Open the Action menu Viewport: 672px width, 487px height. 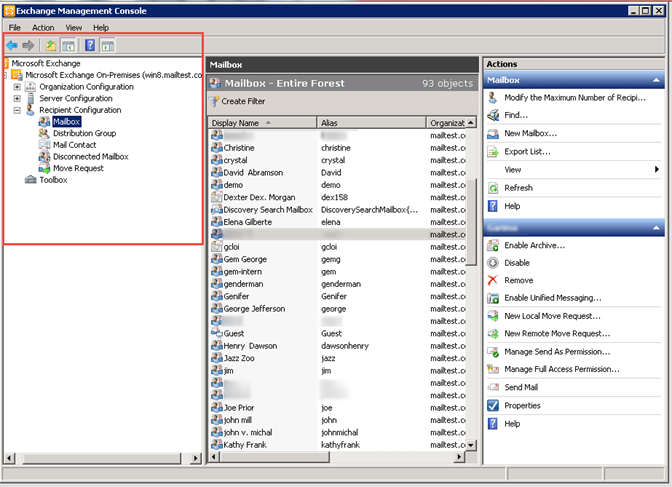click(x=43, y=27)
